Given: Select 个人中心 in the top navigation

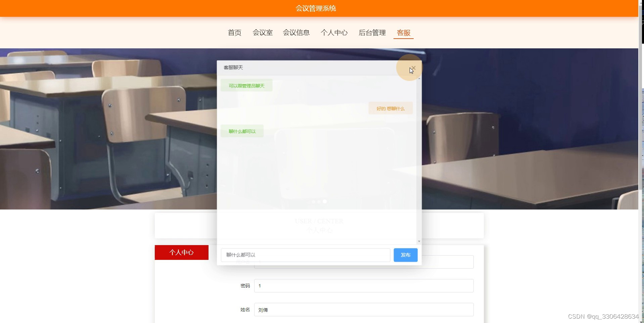Looking at the screenshot, I should coord(334,33).
